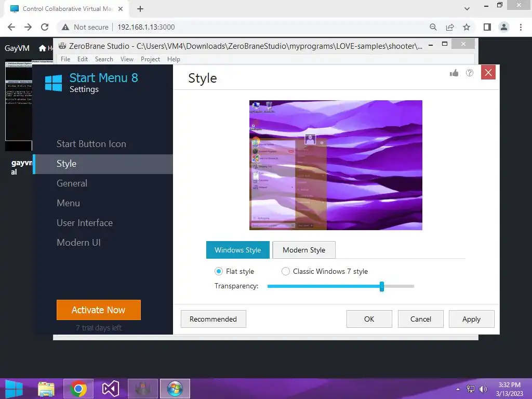Image resolution: width=532 pixels, height=399 pixels.
Task: Click the Not secure warning icon
Action: pyautogui.click(x=65, y=27)
